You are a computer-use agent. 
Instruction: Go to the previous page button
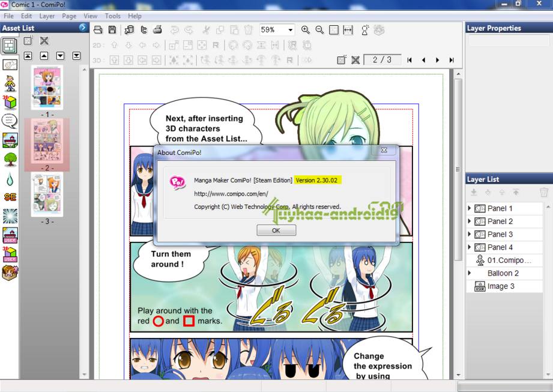(x=423, y=60)
